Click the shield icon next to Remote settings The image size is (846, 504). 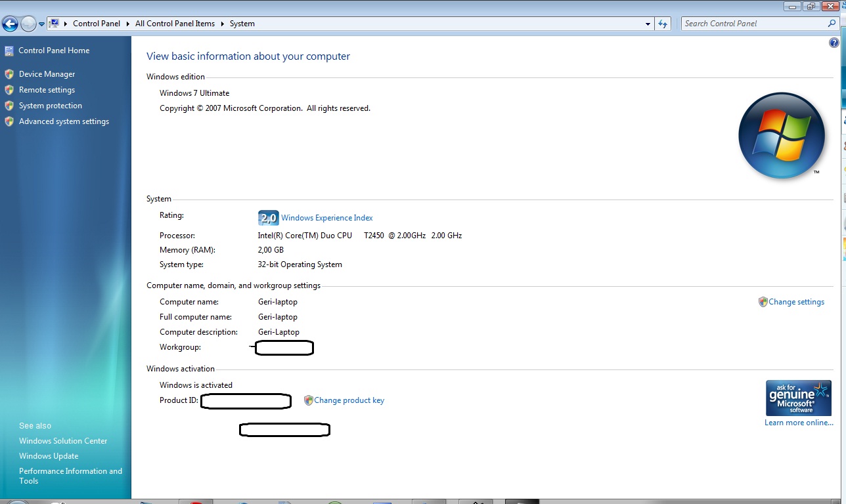(x=9, y=90)
